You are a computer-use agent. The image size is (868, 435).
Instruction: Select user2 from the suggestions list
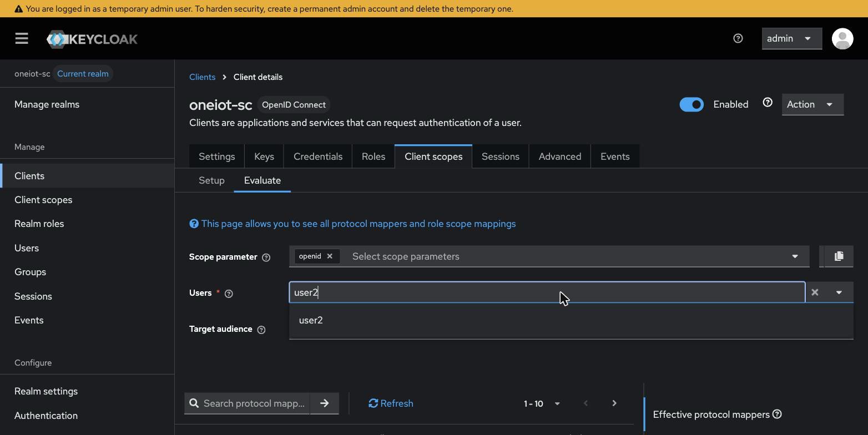tap(571, 320)
